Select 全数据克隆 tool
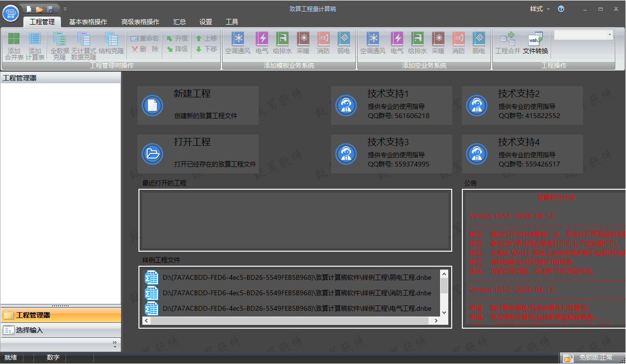 coord(60,46)
